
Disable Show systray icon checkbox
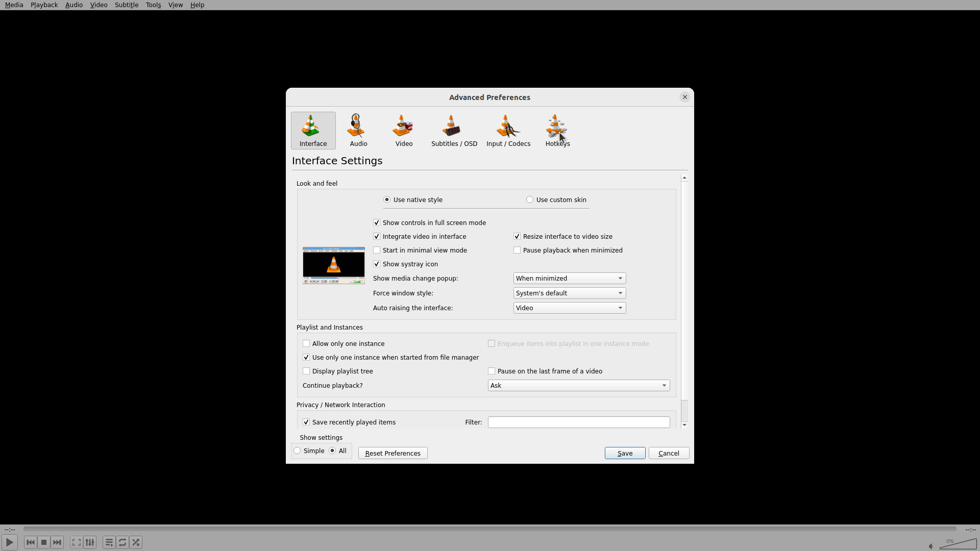click(377, 264)
